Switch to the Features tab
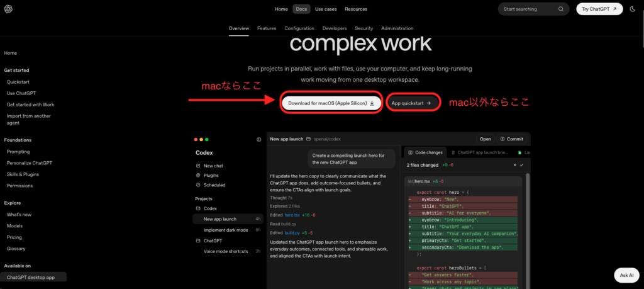644x289 pixels. click(267, 28)
